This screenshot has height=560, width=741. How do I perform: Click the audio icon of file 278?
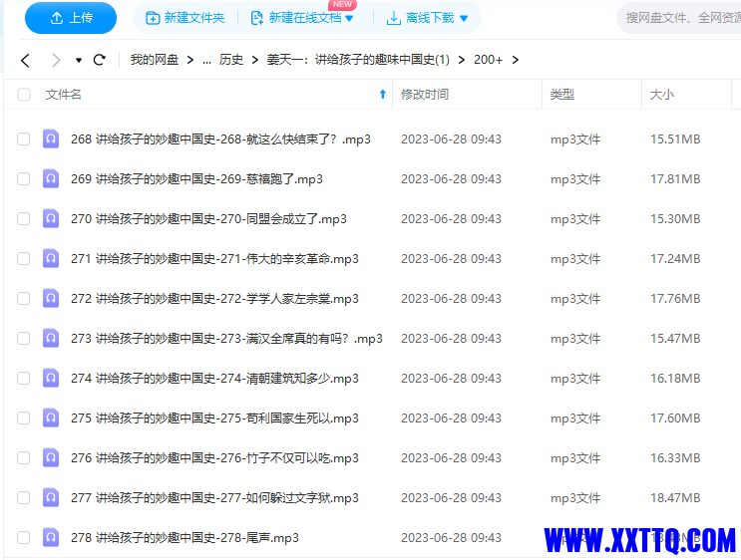(x=51, y=537)
